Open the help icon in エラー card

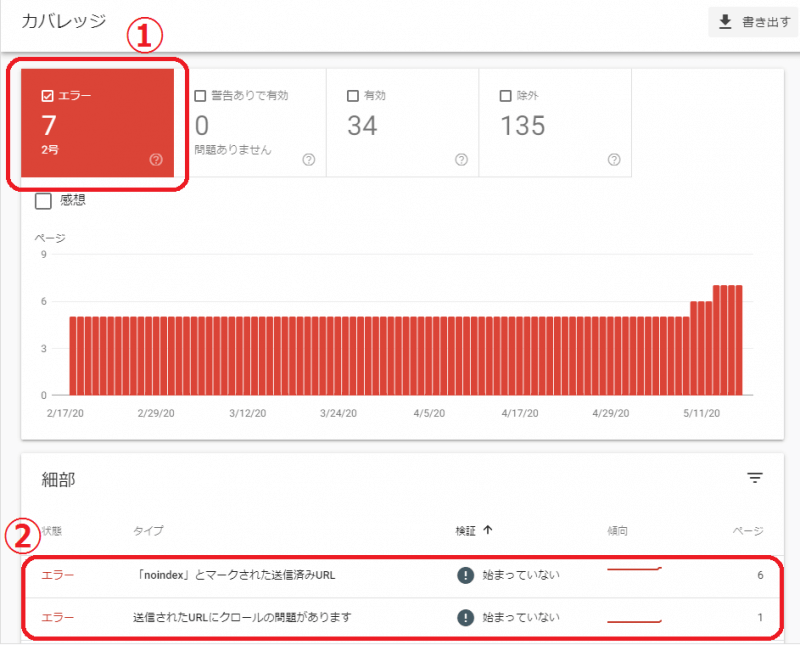156,160
